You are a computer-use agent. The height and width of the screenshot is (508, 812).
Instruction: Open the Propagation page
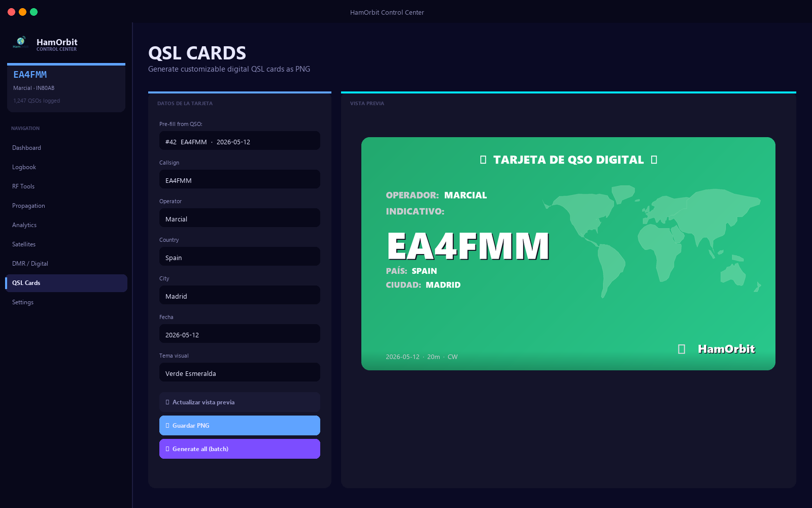coord(66,206)
